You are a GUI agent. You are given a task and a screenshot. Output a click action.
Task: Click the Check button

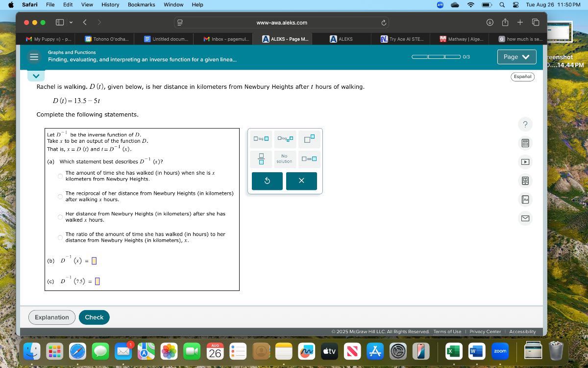tap(94, 317)
